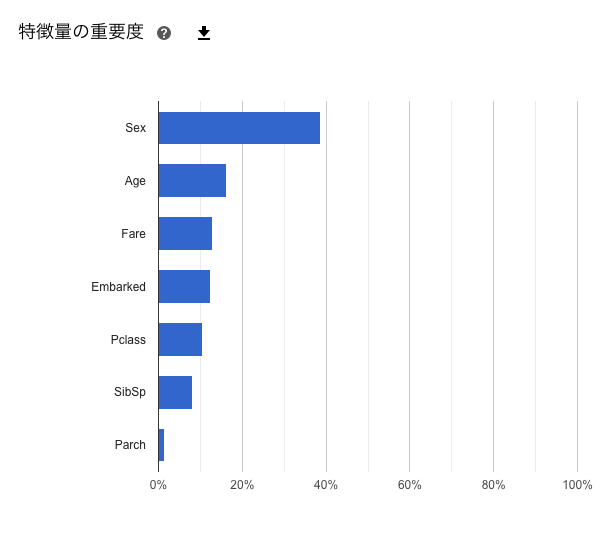Viewport: 615px width, 533px height.
Task: Click the Parch axis label
Action: (x=130, y=445)
